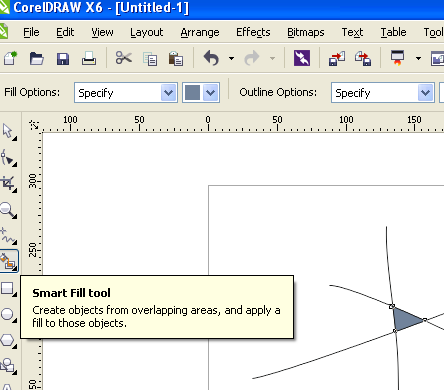The width and height of the screenshot is (444, 390).
Task: Undo the last action with the Undo arrow
Action: coord(211,58)
